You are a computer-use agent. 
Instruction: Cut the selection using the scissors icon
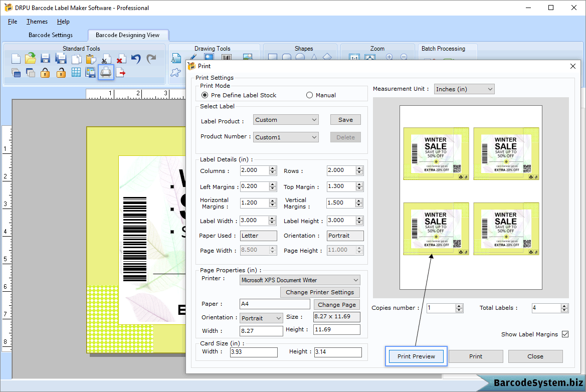pos(105,59)
